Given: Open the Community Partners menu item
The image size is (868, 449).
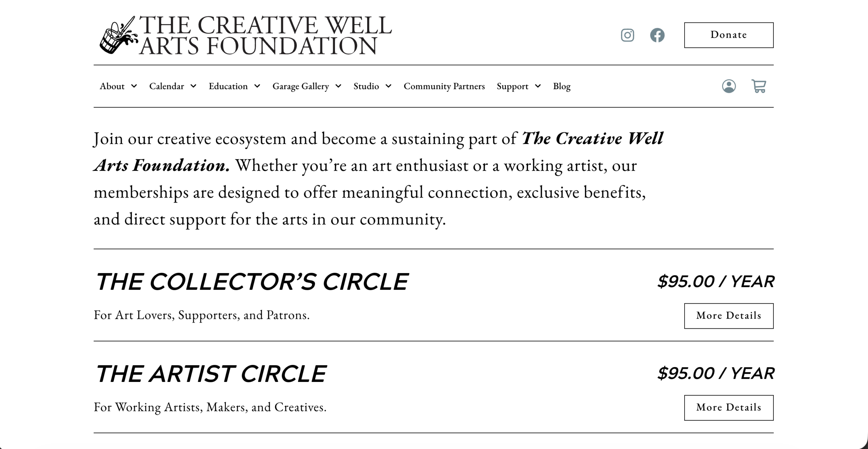Looking at the screenshot, I should [444, 86].
